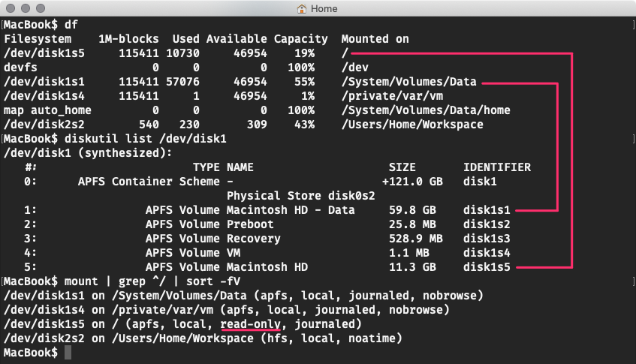The height and width of the screenshot is (364, 636).
Task: Click the terminal cursor at last prompt
Action: point(68,353)
